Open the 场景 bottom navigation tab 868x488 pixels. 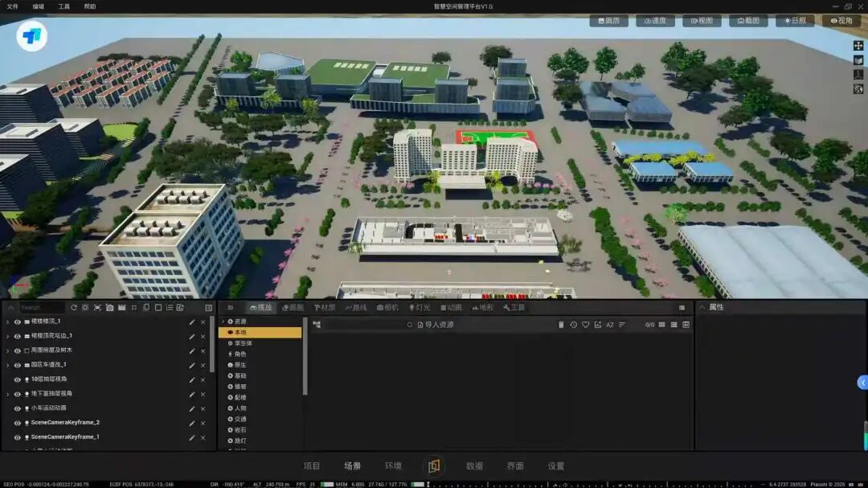pyautogui.click(x=352, y=465)
